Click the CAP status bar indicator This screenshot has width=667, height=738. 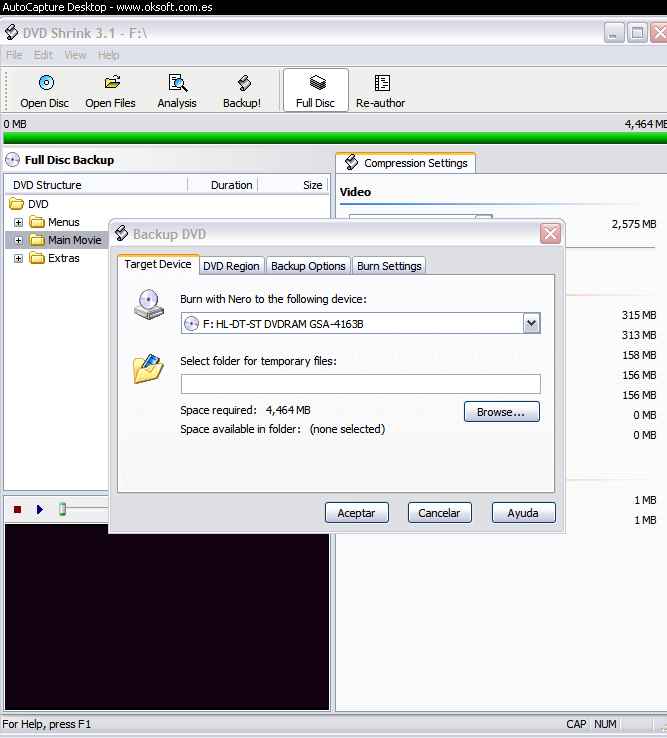[576, 724]
